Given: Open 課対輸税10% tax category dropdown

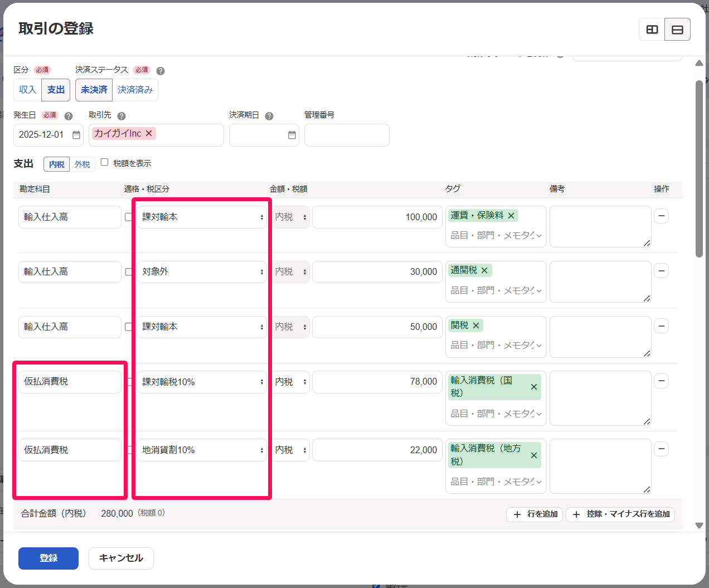Looking at the screenshot, I should coord(202,382).
